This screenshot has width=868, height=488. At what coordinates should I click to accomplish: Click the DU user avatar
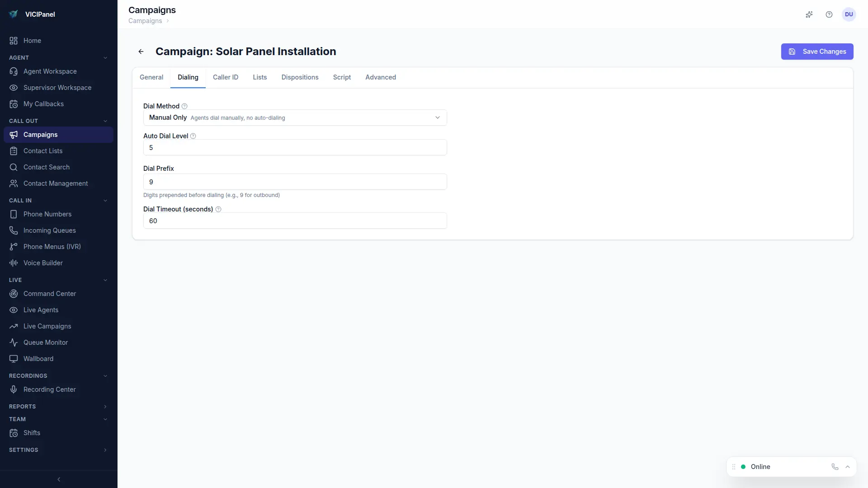(x=849, y=14)
